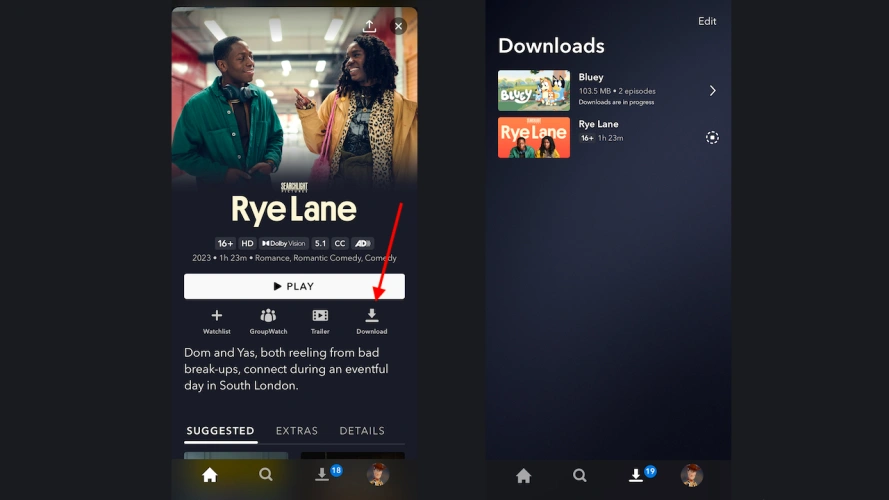
Task: Close the Rye Lane details page
Action: [398, 26]
